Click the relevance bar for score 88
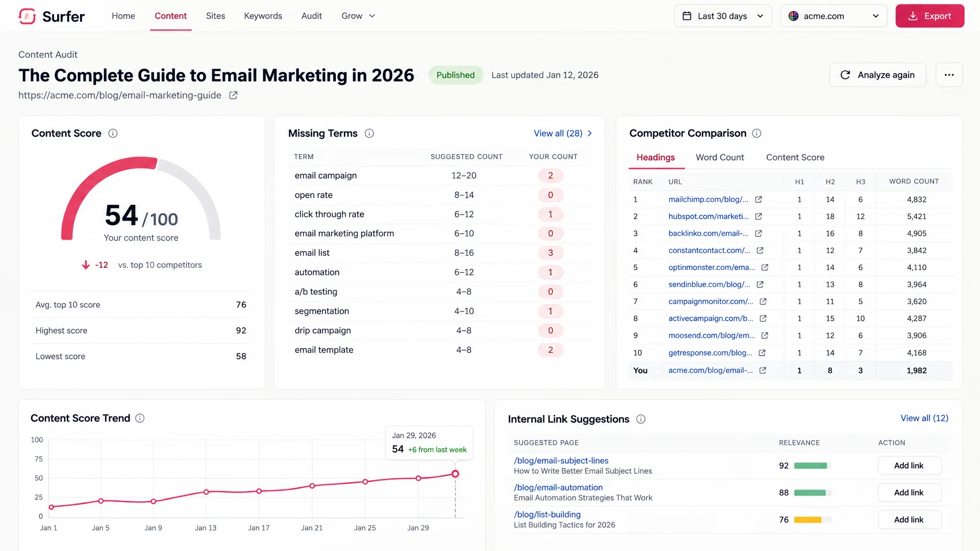The height and width of the screenshot is (551, 980). [x=812, y=493]
